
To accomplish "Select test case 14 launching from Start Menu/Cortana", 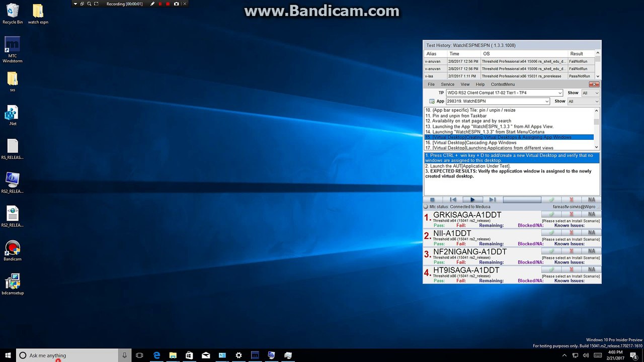I will (x=509, y=132).
